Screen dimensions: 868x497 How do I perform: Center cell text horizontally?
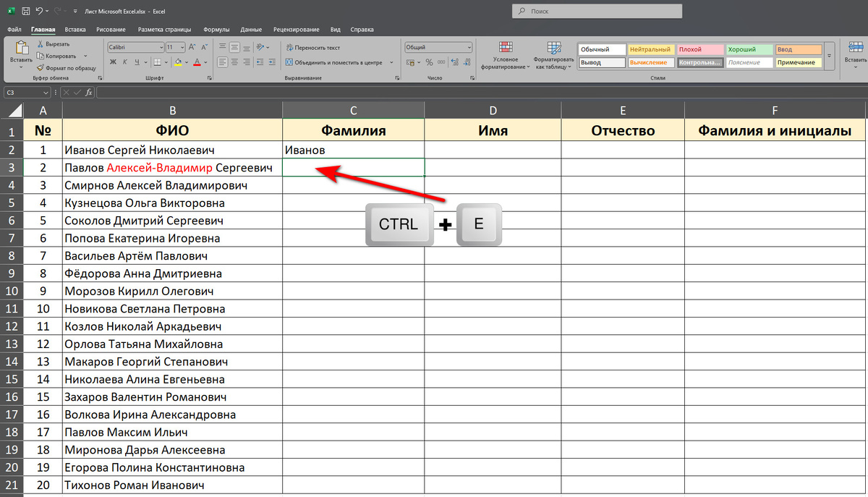click(x=234, y=62)
